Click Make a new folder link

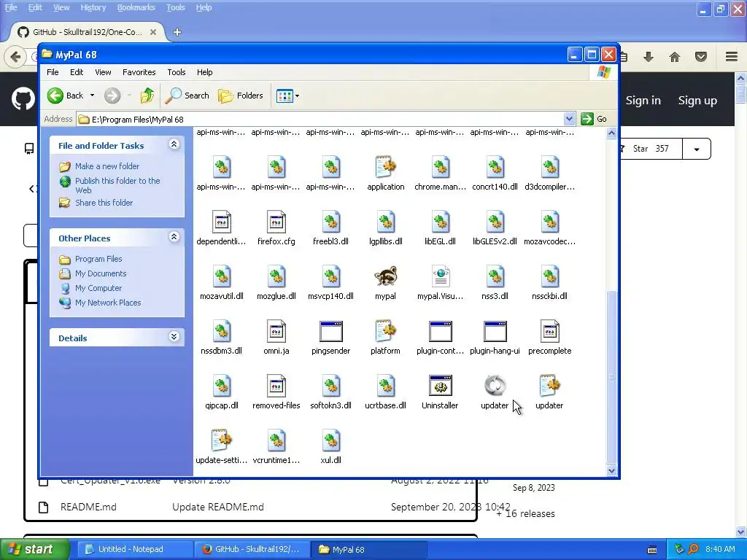click(x=107, y=166)
